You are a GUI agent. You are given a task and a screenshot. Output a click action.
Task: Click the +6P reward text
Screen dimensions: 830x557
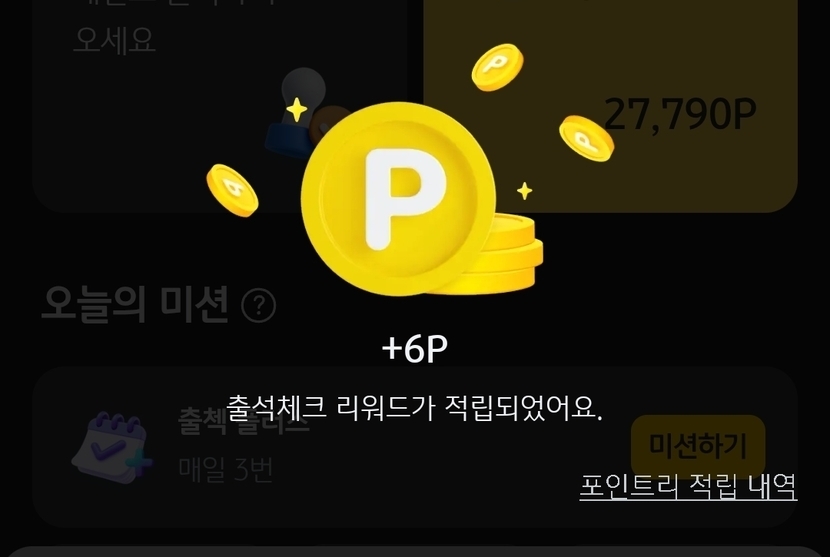click(x=414, y=348)
